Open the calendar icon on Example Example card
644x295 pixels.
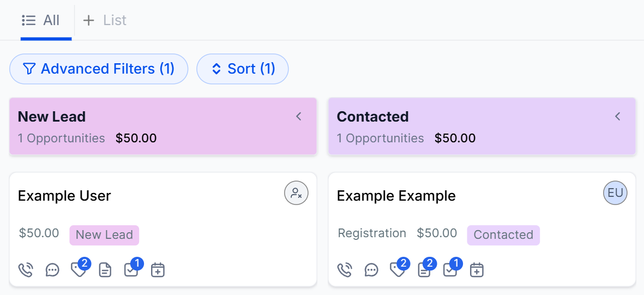477,270
